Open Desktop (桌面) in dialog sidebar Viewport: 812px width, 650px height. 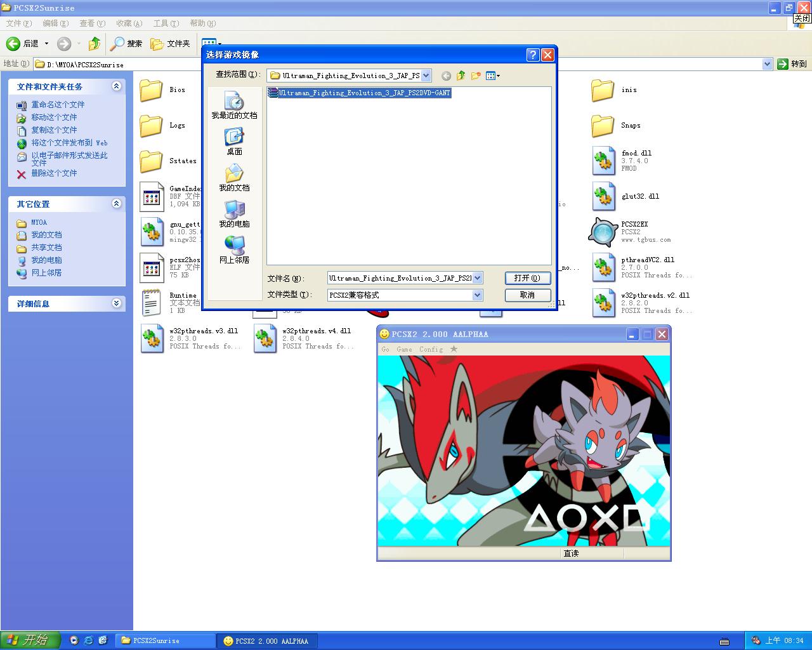[x=234, y=142]
